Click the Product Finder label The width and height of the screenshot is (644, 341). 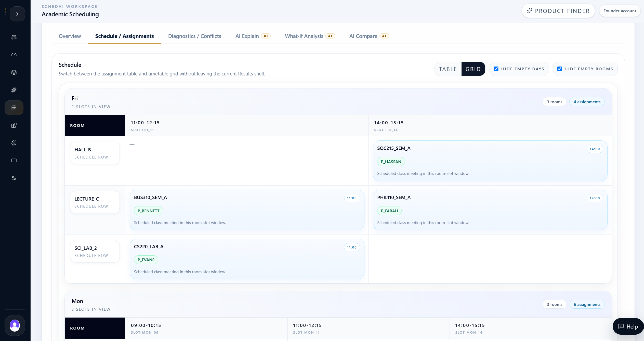[x=562, y=11]
